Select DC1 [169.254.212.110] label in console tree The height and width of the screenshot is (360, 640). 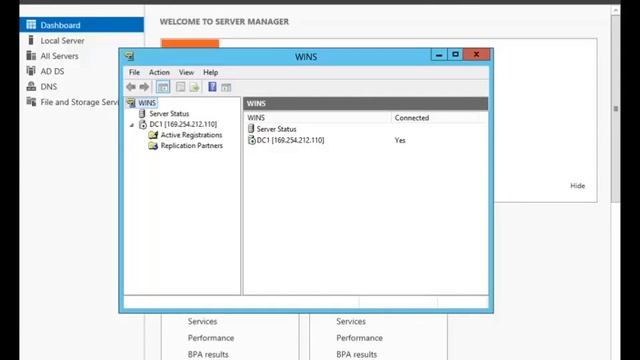[x=183, y=124]
